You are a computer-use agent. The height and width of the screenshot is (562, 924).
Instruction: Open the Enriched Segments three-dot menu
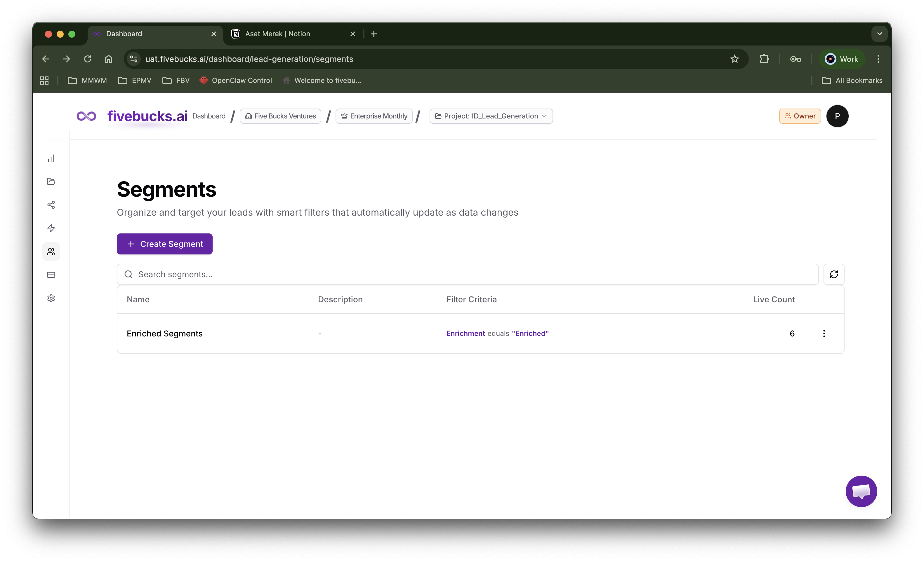click(824, 333)
